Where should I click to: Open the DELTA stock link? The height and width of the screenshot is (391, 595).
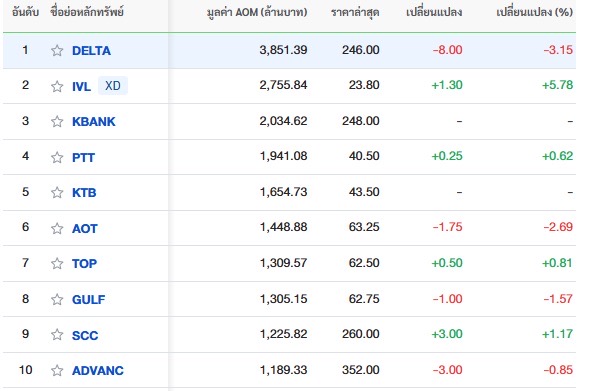click(x=91, y=50)
